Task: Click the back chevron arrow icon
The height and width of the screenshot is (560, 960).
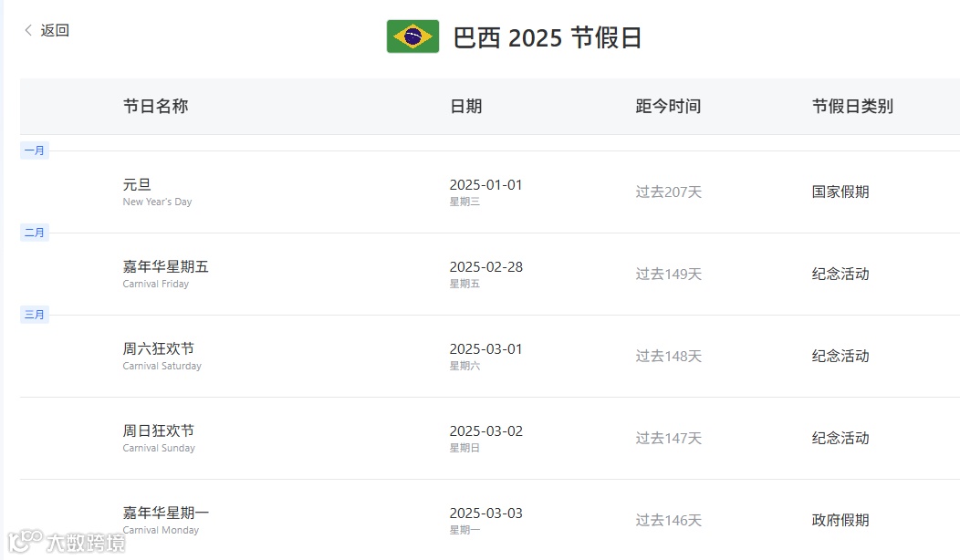Action: point(28,30)
